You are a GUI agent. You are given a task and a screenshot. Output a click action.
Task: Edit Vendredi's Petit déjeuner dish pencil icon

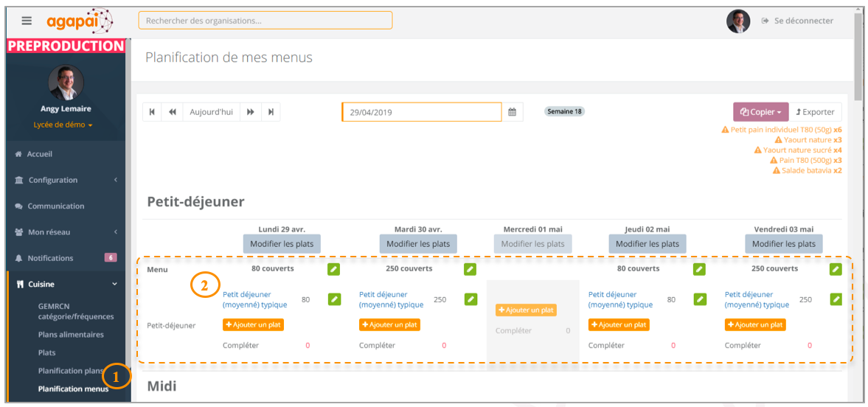(x=836, y=299)
